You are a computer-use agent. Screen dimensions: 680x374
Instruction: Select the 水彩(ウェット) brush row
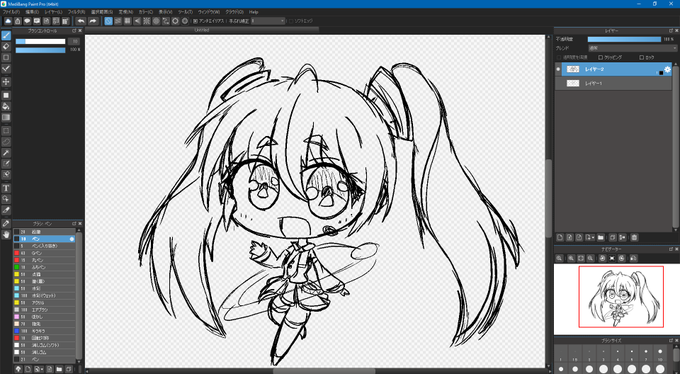(44, 295)
